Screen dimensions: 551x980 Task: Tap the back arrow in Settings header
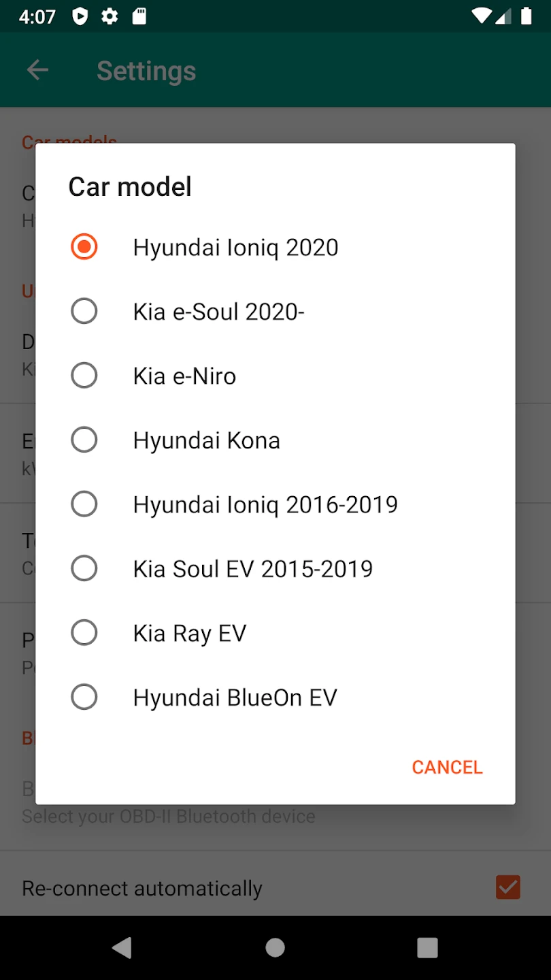coord(37,70)
